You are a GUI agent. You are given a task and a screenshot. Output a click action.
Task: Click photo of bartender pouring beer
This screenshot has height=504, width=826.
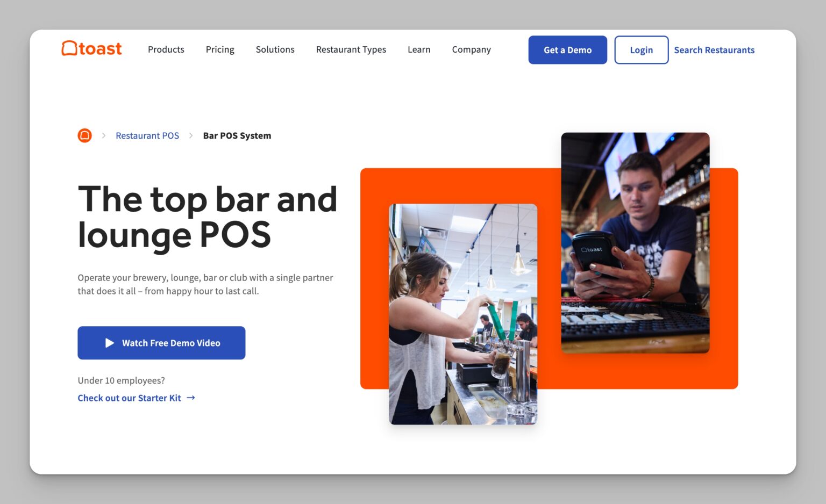[463, 314]
